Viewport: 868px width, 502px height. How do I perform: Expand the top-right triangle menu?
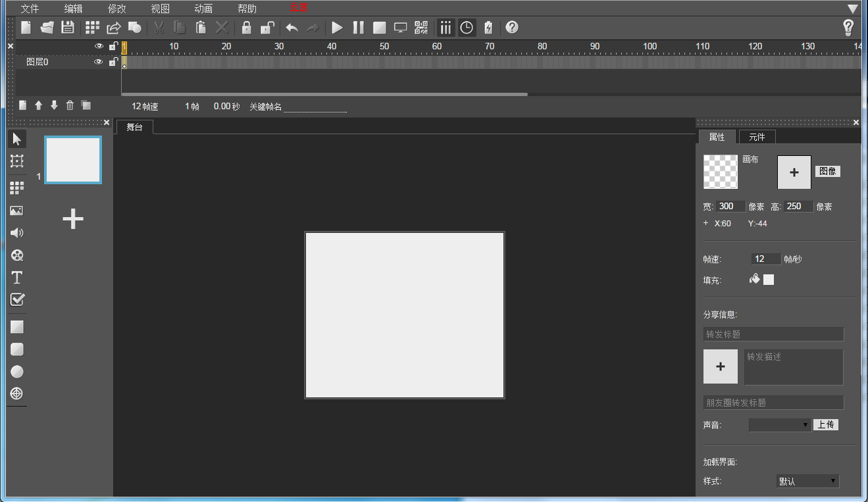853,9
